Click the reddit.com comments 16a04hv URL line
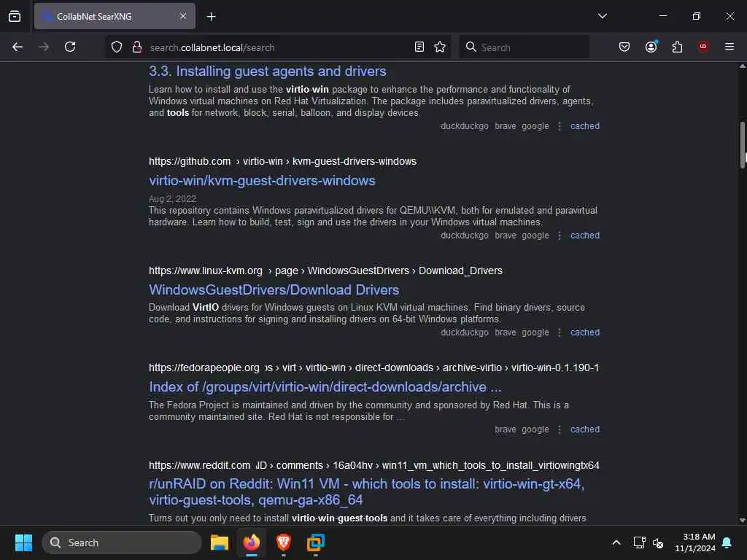Image resolution: width=747 pixels, height=560 pixels. click(x=374, y=465)
